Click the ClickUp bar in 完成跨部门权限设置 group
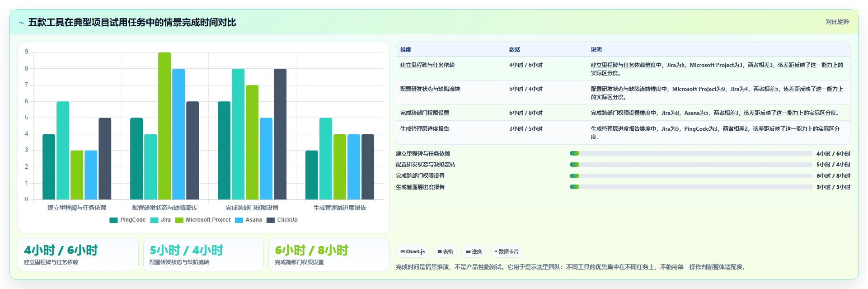The height and width of the screenshot is (289, 868). (280, 134)
